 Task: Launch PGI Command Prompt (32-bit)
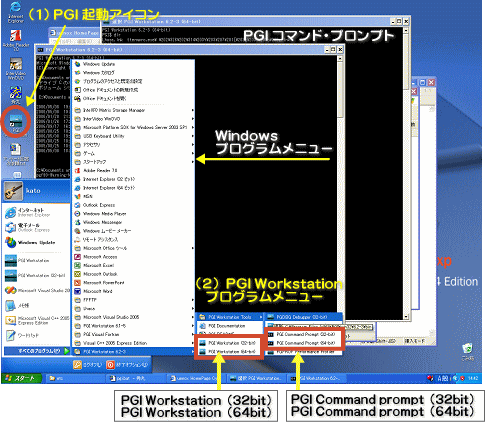coord(305,334)
